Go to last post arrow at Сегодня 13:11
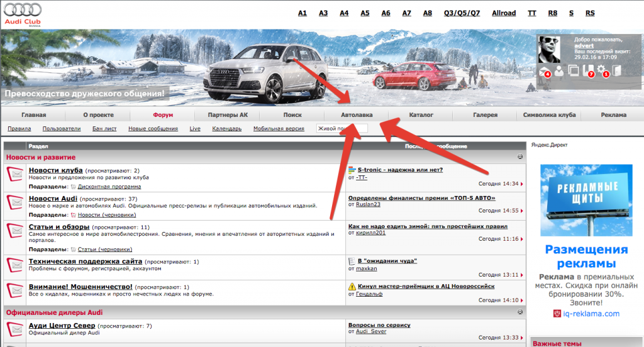Image resolution: width=644 pixels, height=347 pixels. (521, 275)
